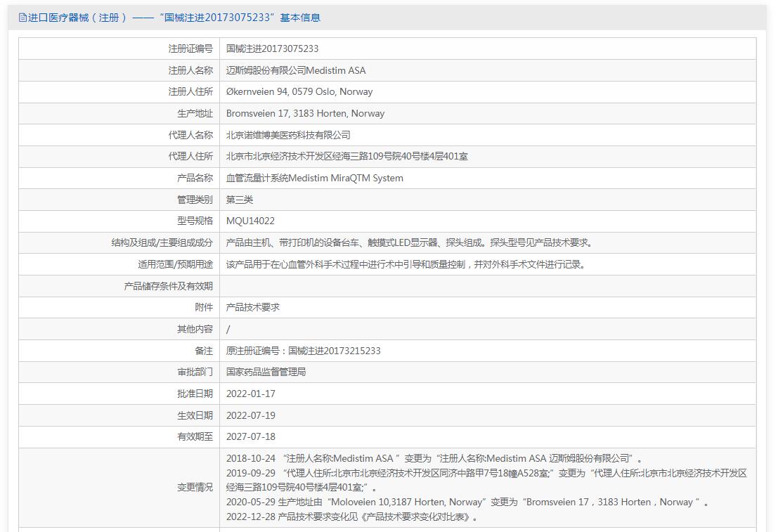
Task: Click the document icon before the page title
Action: (22, 18)
